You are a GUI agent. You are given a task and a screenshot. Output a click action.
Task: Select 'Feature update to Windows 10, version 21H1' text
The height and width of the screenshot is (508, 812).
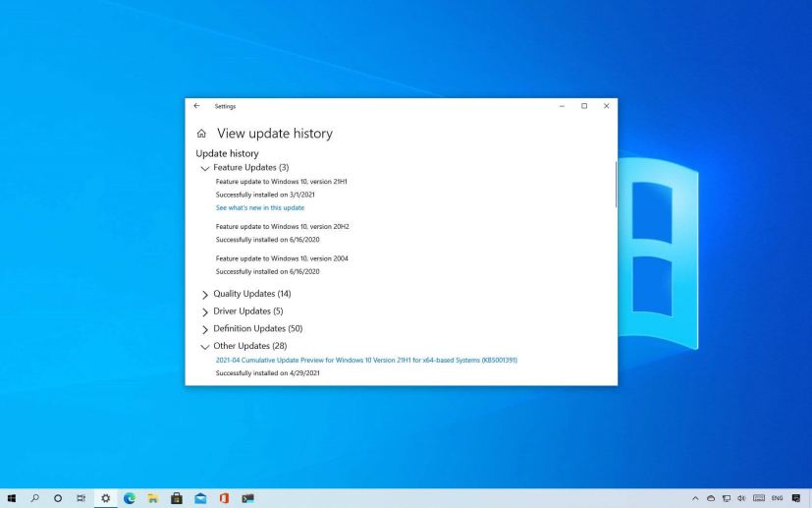(x=281, y=182)
